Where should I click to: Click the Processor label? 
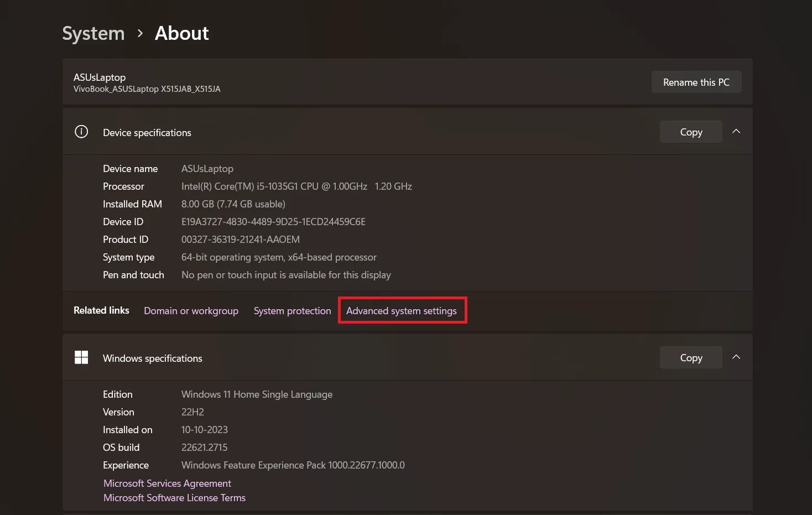123,186
